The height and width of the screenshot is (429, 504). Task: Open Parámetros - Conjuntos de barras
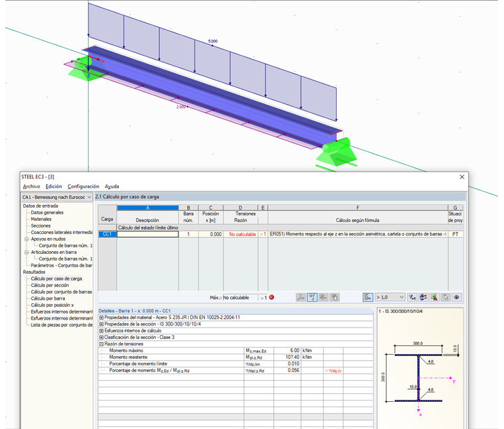pyautogui.click(x=62, y=265)
